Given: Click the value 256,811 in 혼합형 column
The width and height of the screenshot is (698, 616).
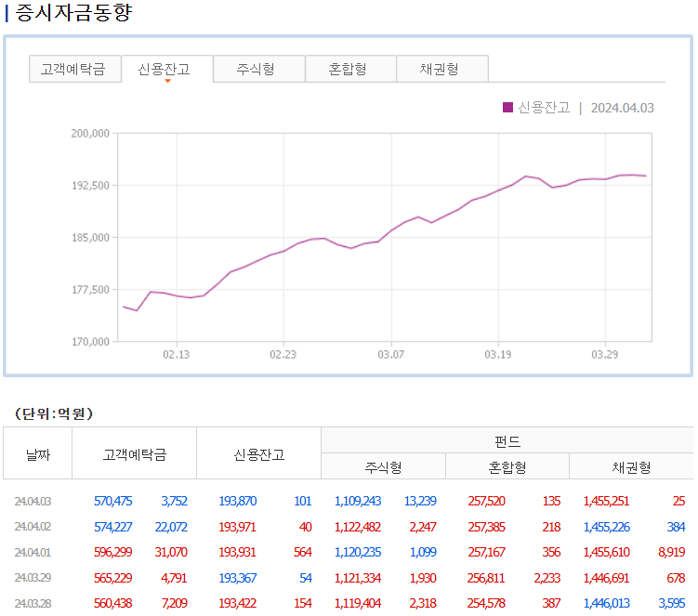Looking at the screenshot, I should click(486, 578).
